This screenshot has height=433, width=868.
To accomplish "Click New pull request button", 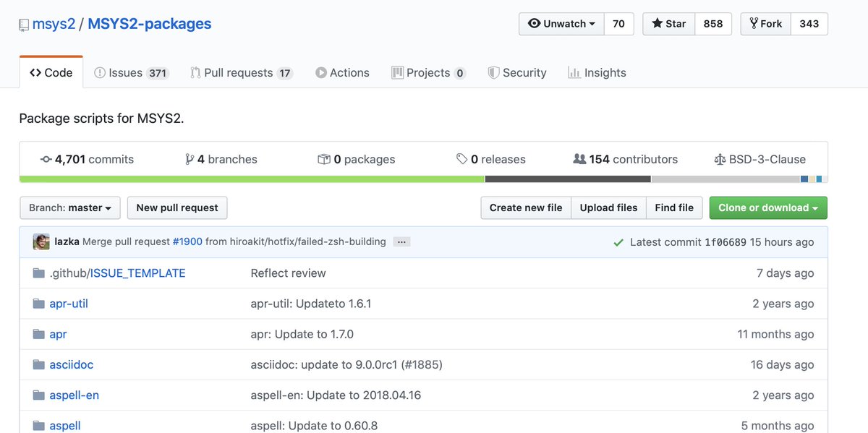I will point(177,207).
